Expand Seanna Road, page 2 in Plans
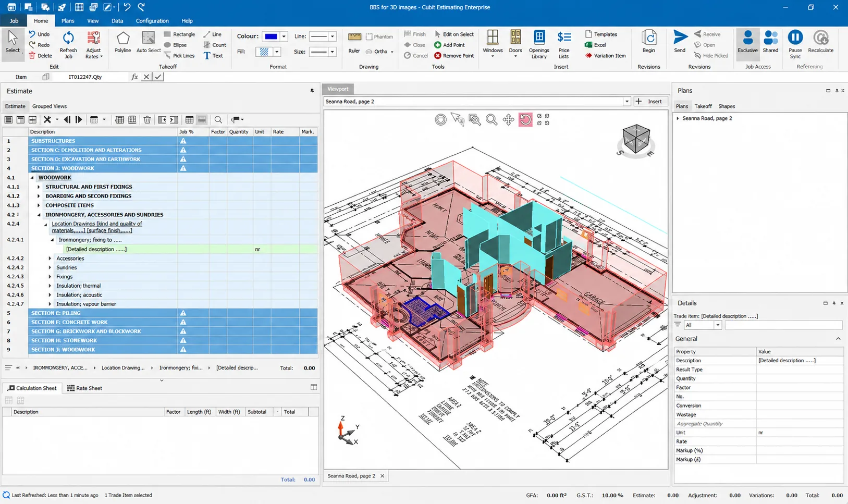This screenshot has height=504, width=848. tap(678, 118)
